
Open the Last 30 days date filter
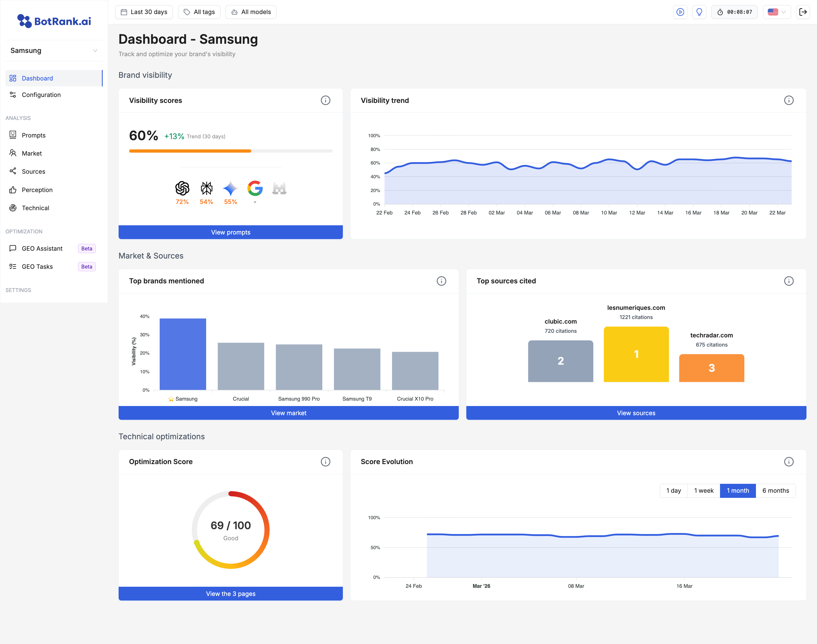point(144,12)
